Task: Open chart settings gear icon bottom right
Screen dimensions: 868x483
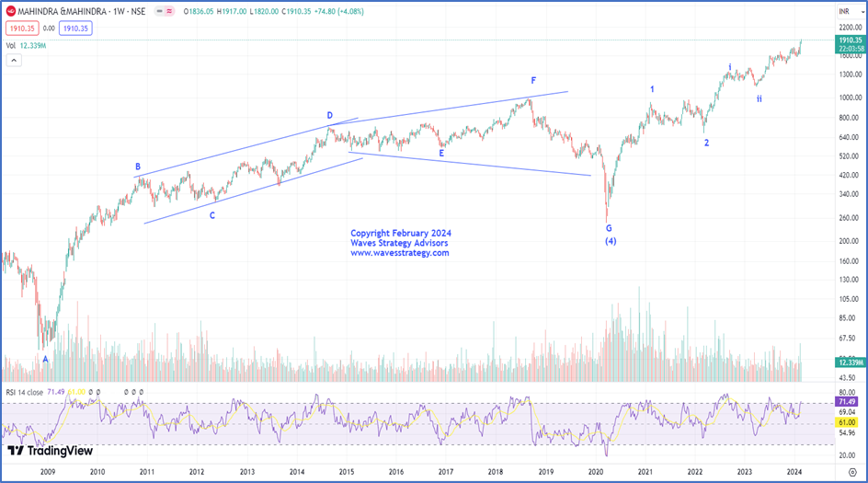Action: point(852,472)
